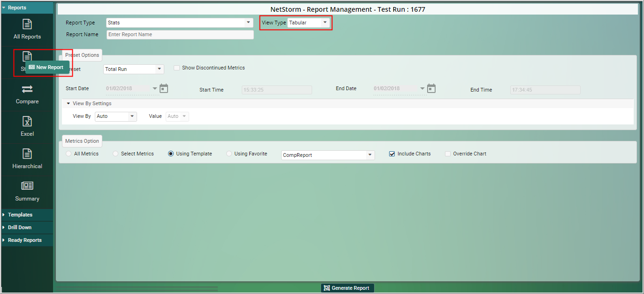Open the End Date dropdown arrow
Image resolution: width=644 pixels, height=294 pixels.
pyautogui.click(x=422, y=88)
